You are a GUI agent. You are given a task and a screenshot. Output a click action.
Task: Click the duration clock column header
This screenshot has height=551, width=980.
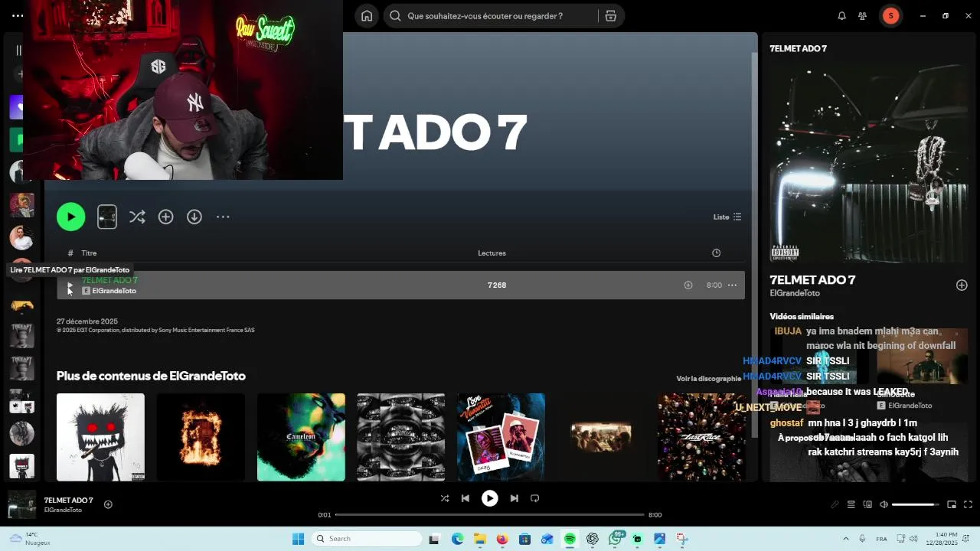pyautogui.click(x=716, y=253)
